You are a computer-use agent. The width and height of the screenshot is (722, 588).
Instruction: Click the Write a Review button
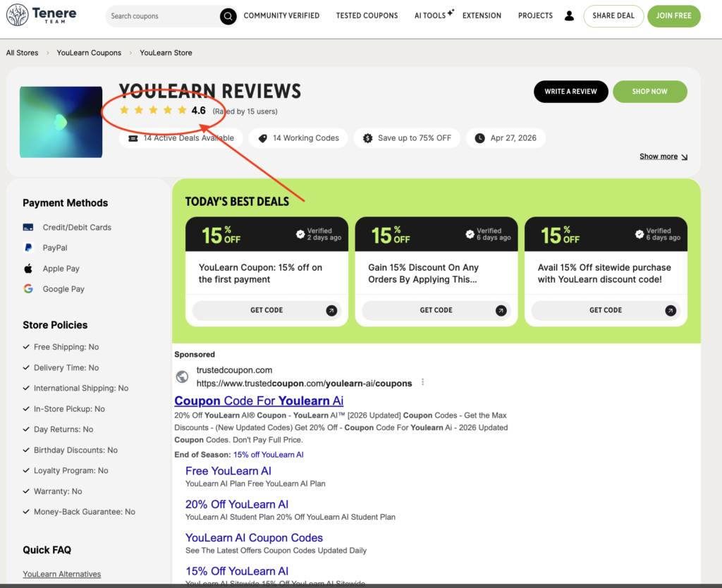click(x=570, y=92)
